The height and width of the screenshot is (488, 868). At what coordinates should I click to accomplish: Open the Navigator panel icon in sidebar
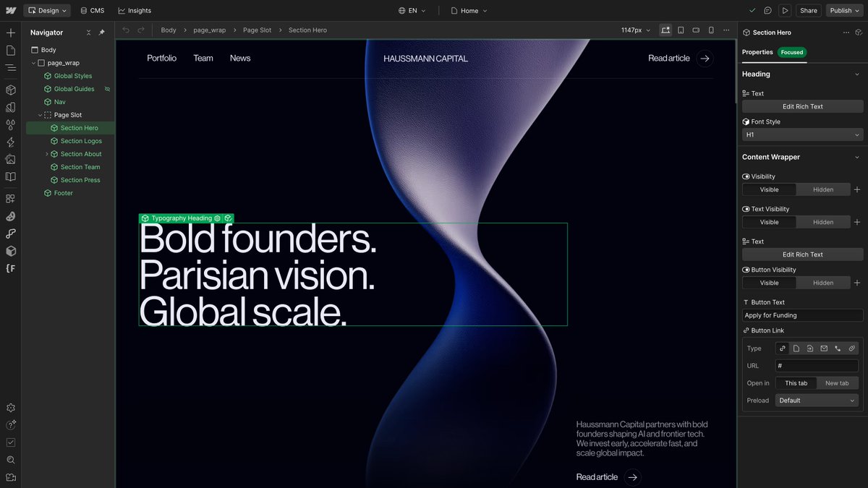(10, 67)
